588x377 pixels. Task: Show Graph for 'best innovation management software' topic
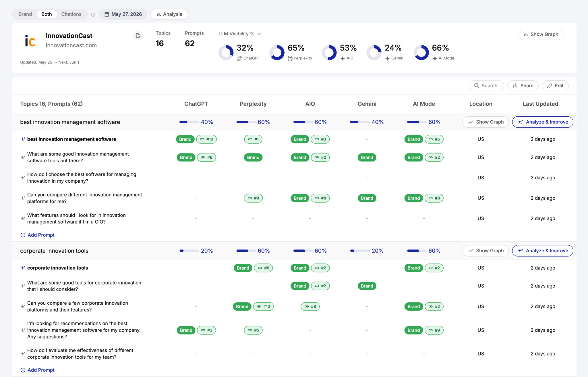point(486,122)
